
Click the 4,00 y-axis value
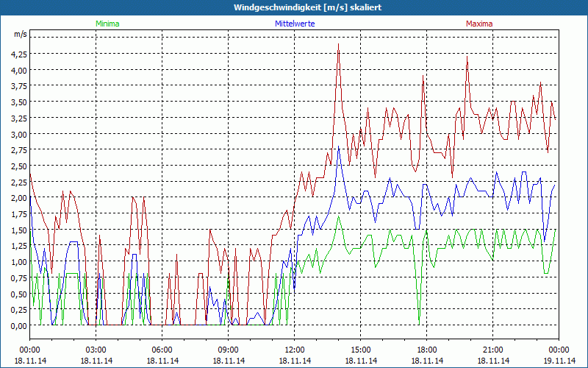coord(19,70)
